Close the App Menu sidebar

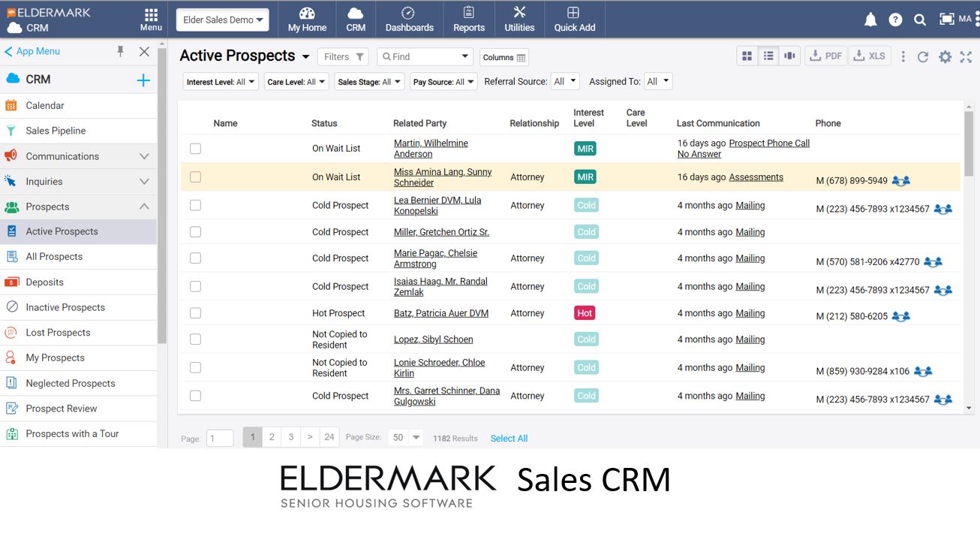(x=145, y=51)
